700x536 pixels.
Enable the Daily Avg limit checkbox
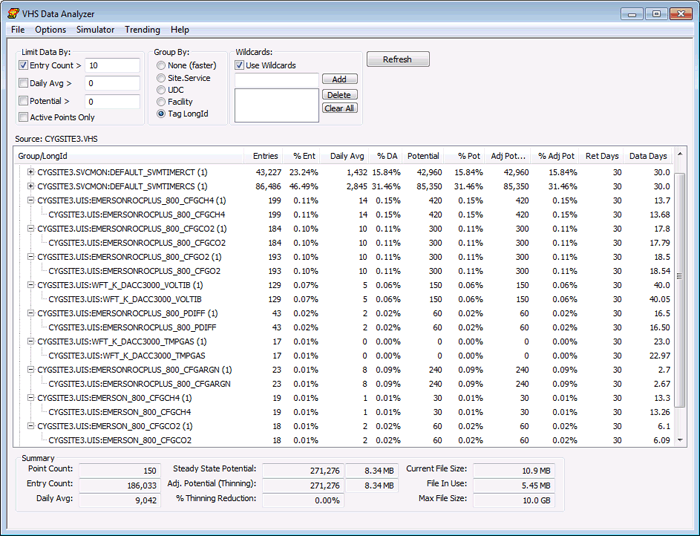23,83
